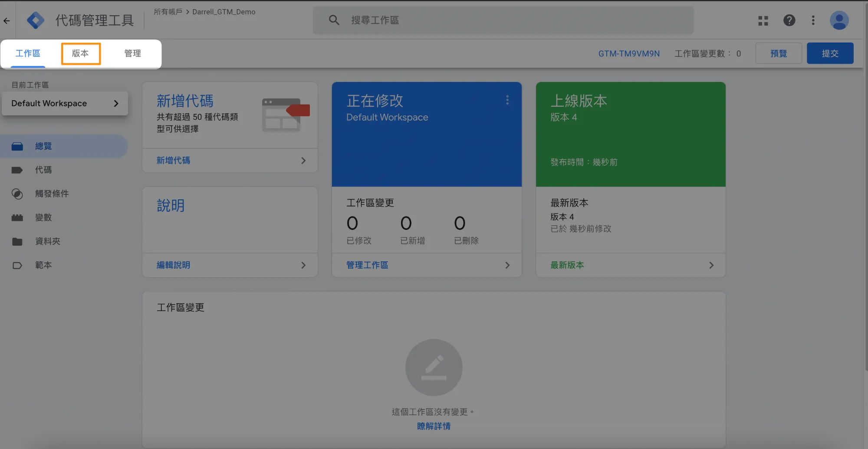Open the 觸發條件 (Triggers) section icon

[x=17, y=194]
